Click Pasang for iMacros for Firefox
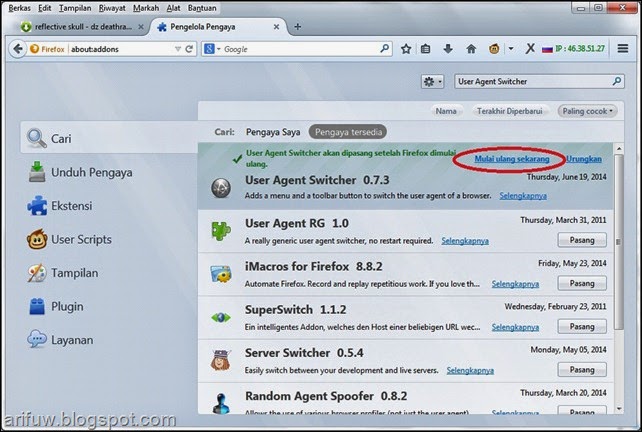Viewport: 642px width, 432px height. point(582,283)
